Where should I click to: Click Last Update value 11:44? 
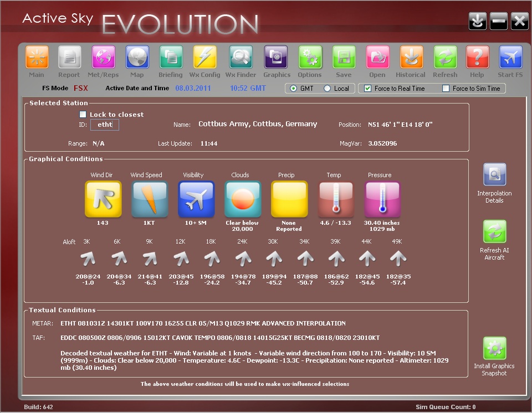(x=209, y=143)
